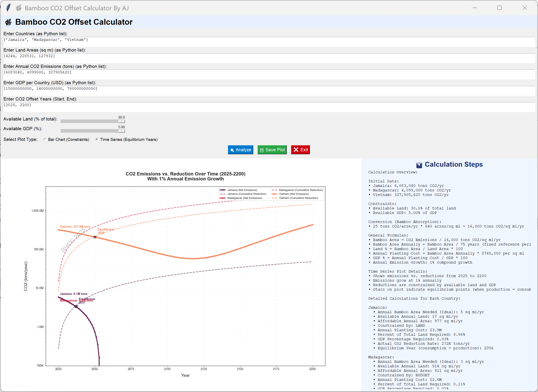Click the floppy disk icon on Save Plot

pos(262,150)
